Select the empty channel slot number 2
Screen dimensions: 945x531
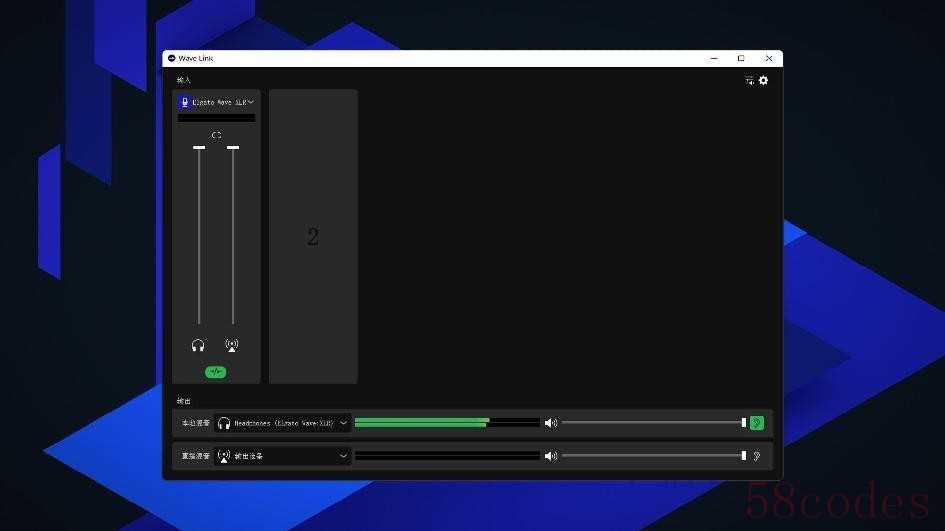point(313,236)
